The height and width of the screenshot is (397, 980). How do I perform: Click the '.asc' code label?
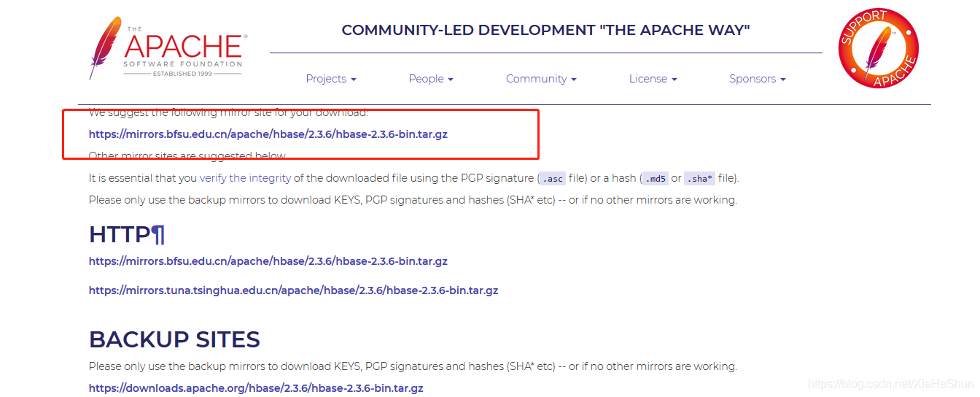tap(553, 179)
